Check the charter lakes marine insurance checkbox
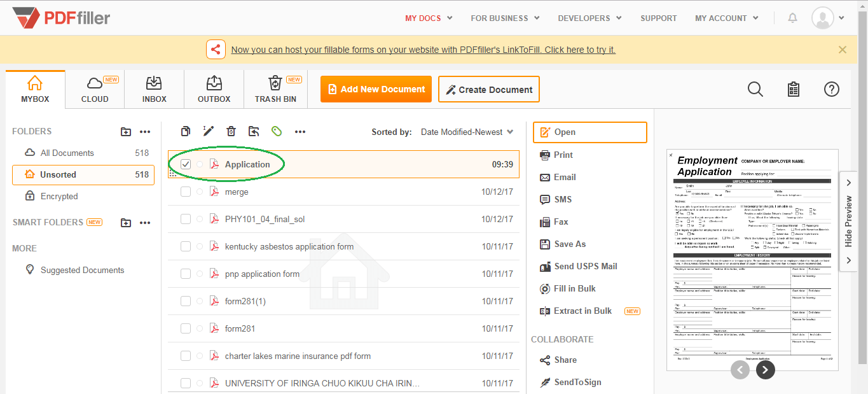Screen dimensions: 868x394 186,356
